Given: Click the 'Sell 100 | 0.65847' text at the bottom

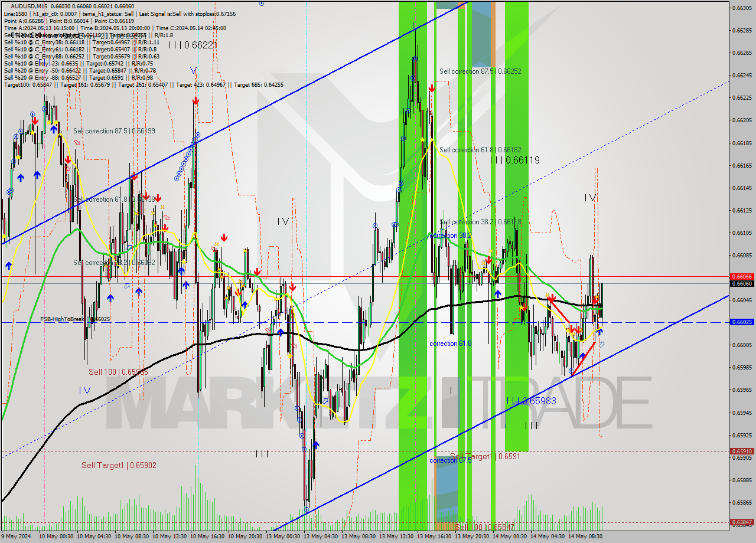Looking at the screenshot, I should [x=484, y=525].
